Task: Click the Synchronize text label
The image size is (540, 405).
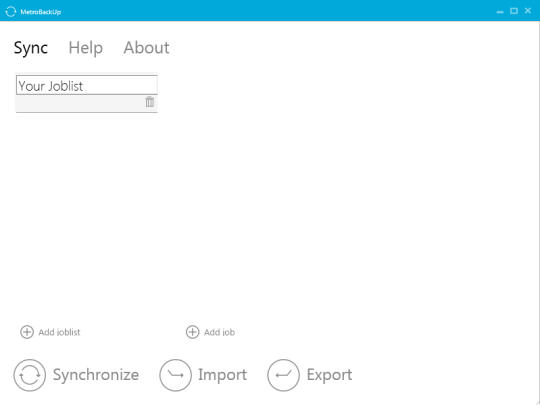Action: [96, 375]
